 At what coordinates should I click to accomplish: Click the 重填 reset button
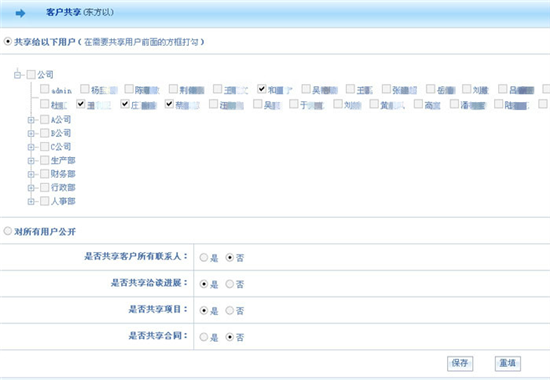(x=508, y=363)
